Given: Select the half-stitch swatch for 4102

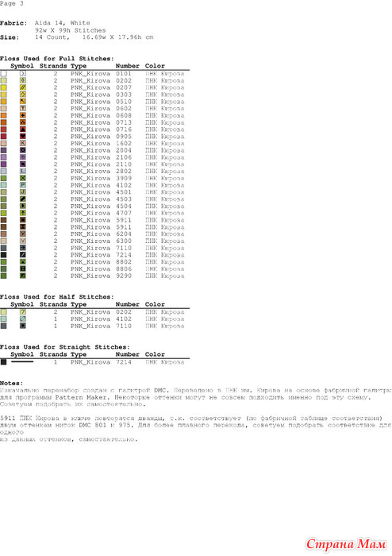Looking at the screenshot, I should [3, 319].
